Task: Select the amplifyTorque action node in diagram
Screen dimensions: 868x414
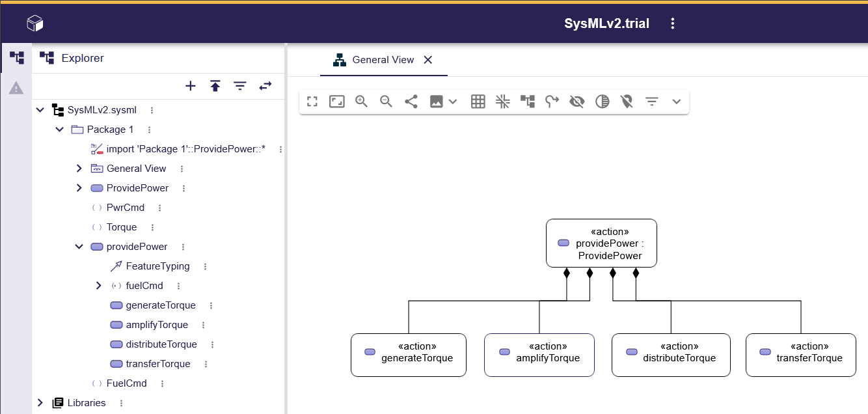Action: [539, 355]
